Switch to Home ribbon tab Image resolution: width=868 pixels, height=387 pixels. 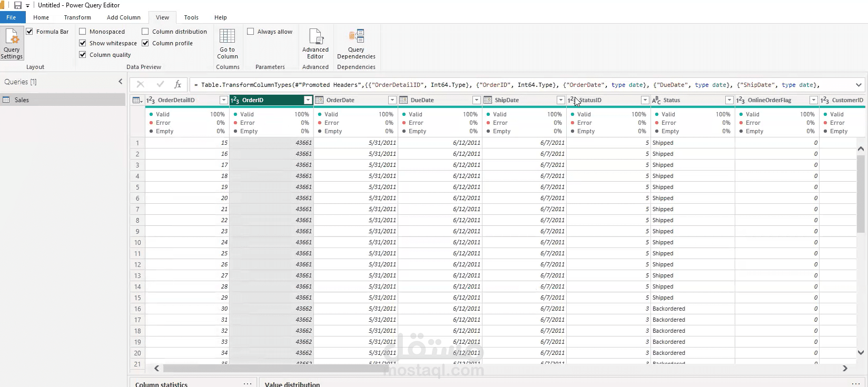[x=41, y=17]
